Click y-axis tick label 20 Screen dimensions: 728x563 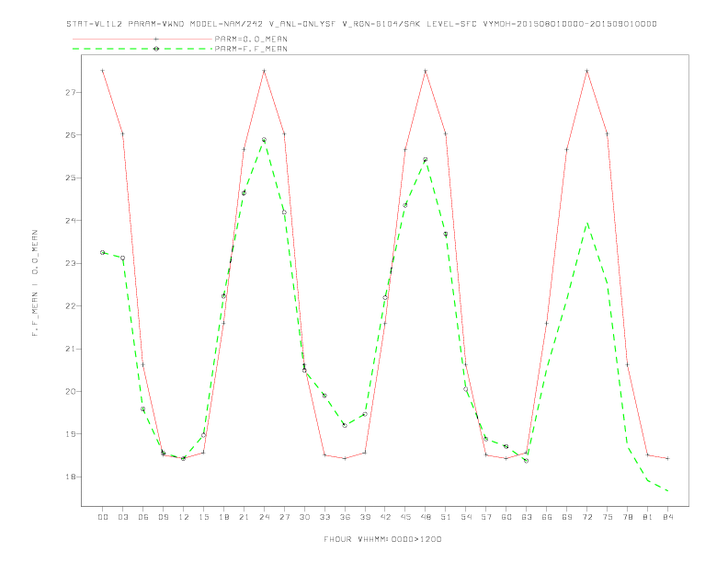click(71, 392)
